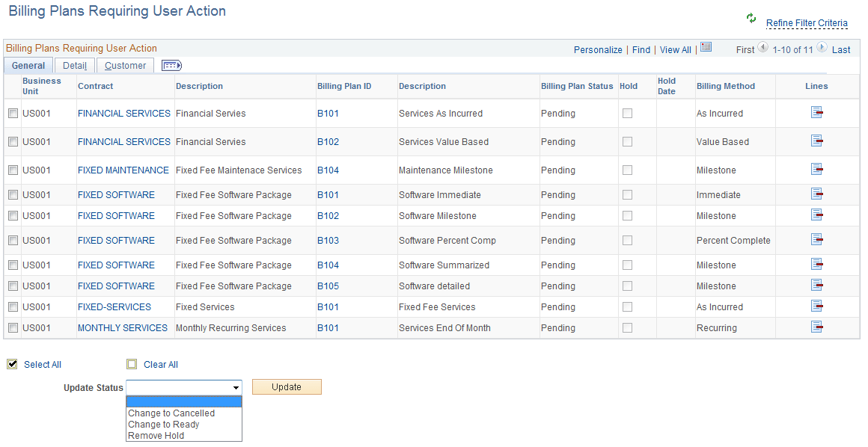Image resolution: width=868 pixels, height=447 pixels.
Task: Uncheck the Select All checkbox
Action: point(12,364)
